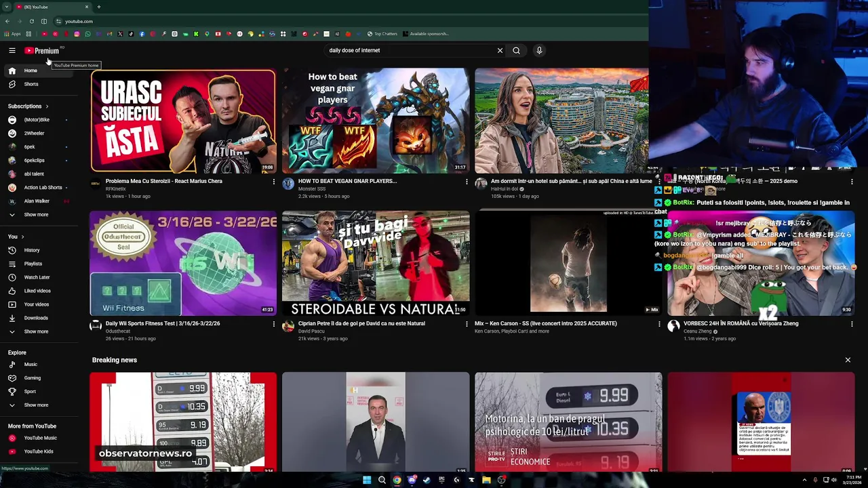
Task: Open YouTube Kids link
Action: (x=40, y=451)
